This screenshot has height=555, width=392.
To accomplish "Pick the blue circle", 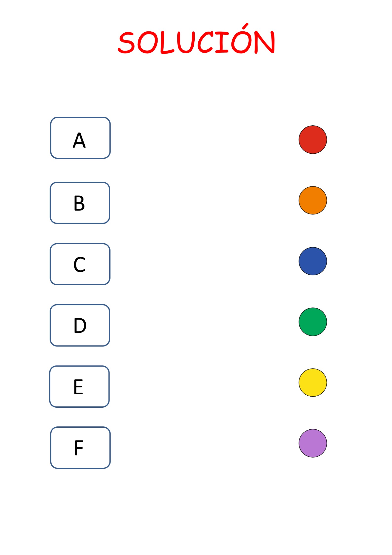I will coord(313,261).
